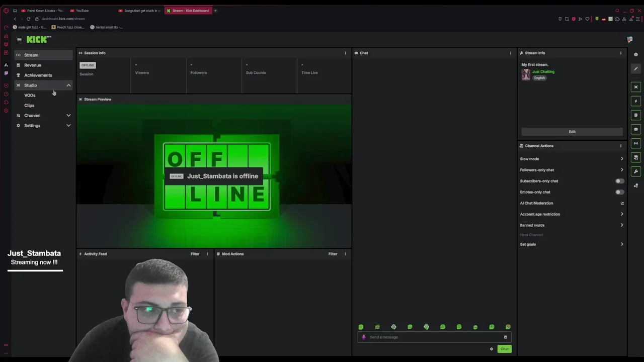This screenshot has height=362, width=644.
Task: Open AI Chat Moderation external link icon
Action: tap(622, 203)
